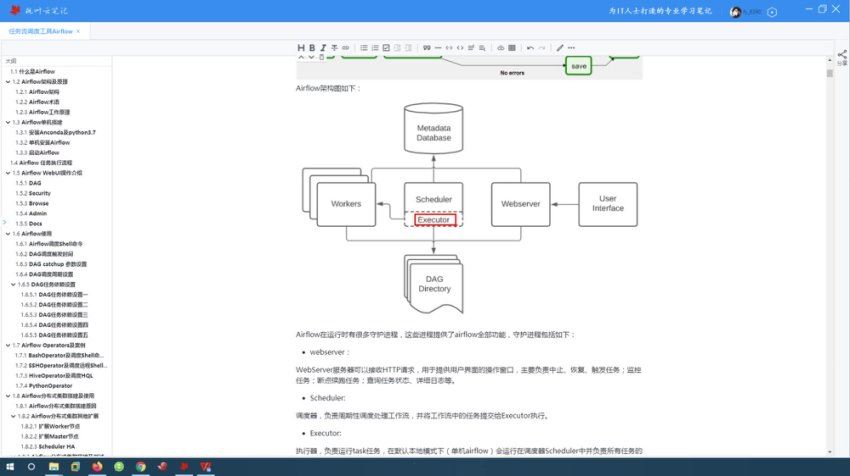The width and height of the screenshot is (850, 476).
Task: Insert an unordered bullet list
Action: pyautogui.click(x=364, y=48)
